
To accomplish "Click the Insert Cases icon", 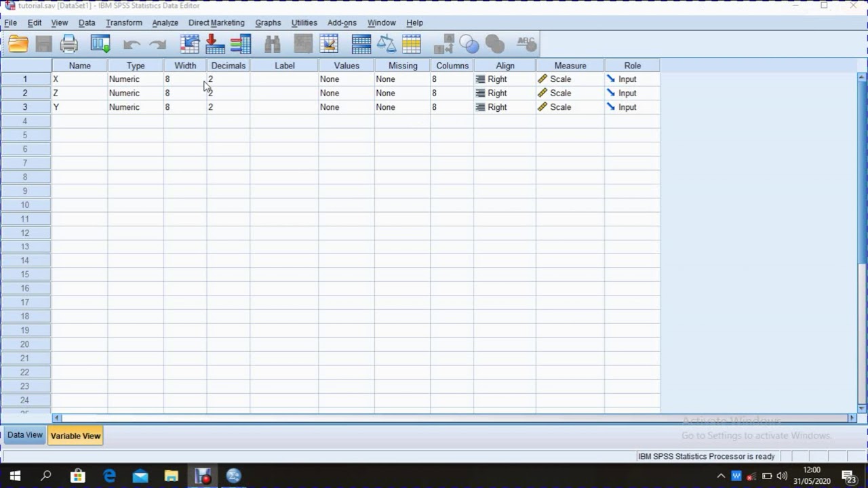I will [x=303, y=45].
